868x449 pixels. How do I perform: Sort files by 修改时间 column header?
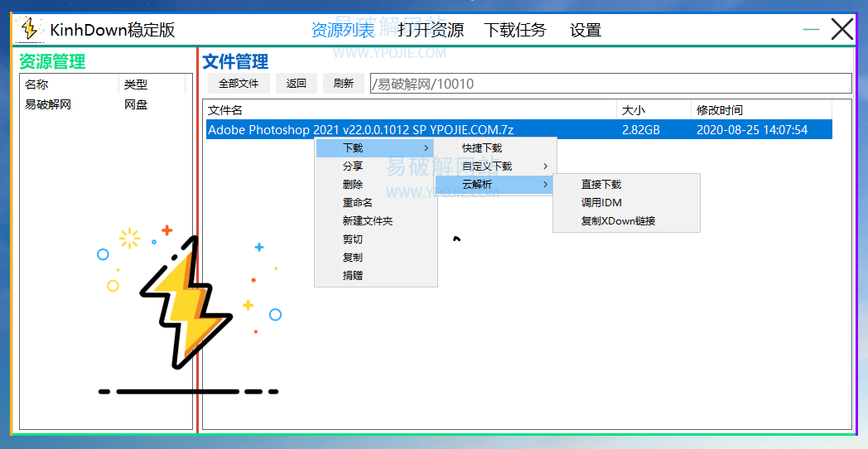coord(761,110)
